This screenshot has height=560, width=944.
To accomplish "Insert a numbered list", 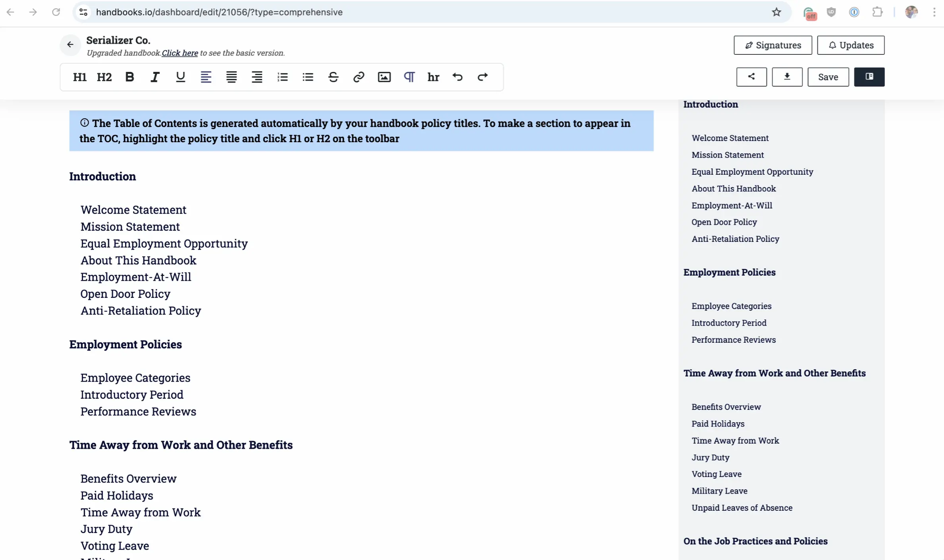I will click(x=282, y=77).
